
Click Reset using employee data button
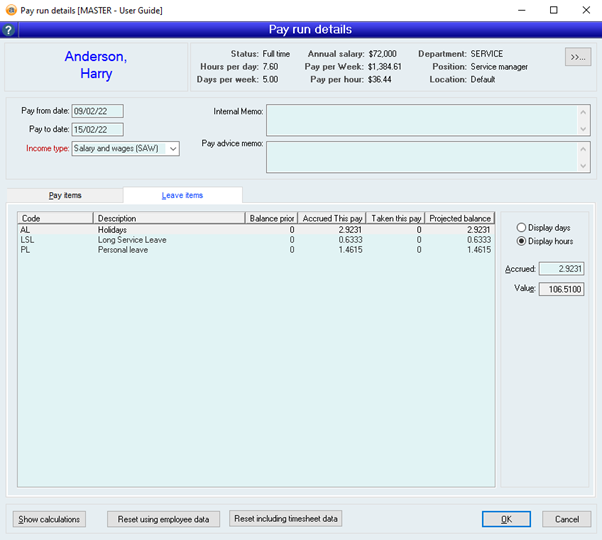tap(162, 519)
